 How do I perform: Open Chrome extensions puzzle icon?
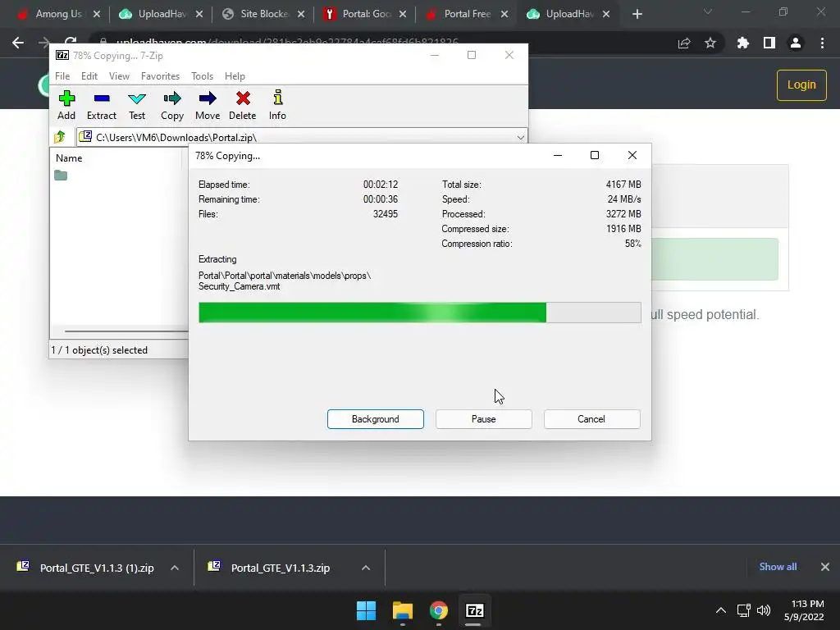tap(743, 43)
